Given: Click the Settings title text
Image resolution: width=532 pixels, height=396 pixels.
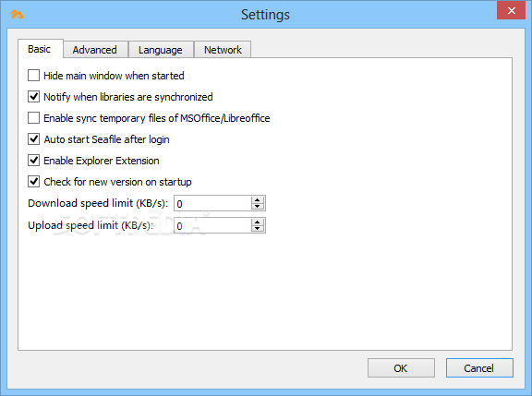Looking at the screenshot, I should click(265, 15).
